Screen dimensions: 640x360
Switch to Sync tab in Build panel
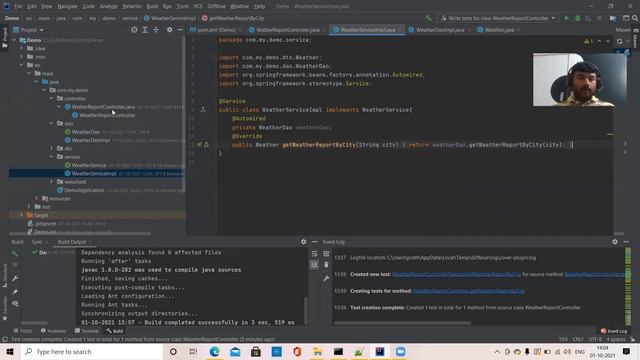click(x=37, y=242)
